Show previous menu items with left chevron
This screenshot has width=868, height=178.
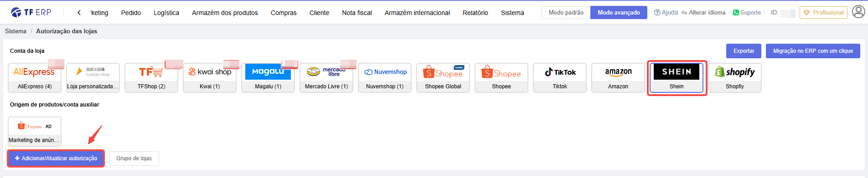tap(79, 13)
